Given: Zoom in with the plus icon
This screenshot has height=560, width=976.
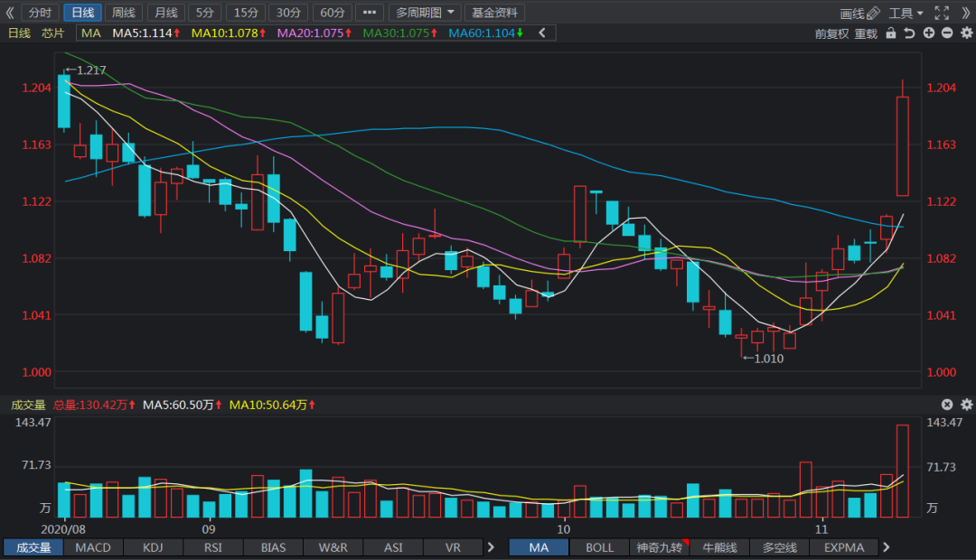Looking at the screenshot, I should [929, 33].
